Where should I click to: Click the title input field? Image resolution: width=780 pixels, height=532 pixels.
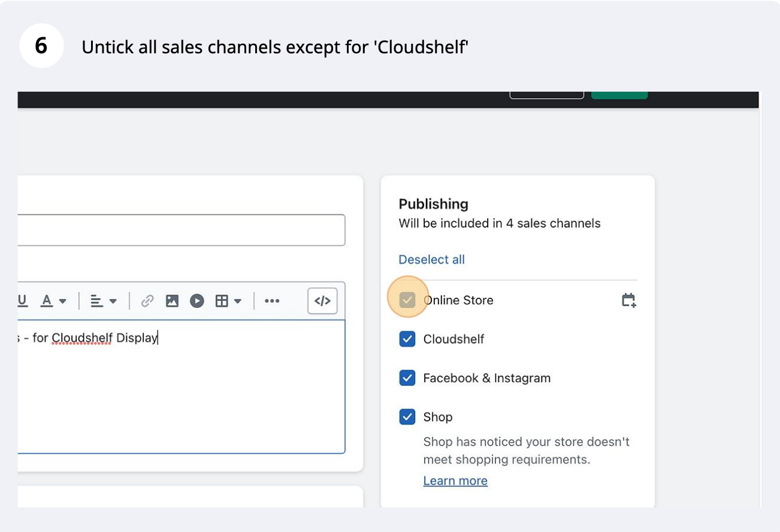click(x=182, y=230)
